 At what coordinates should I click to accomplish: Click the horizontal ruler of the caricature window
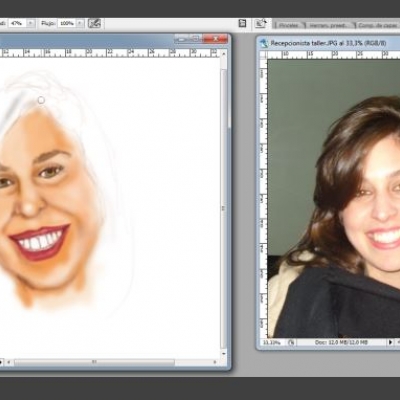pos(110,53)
